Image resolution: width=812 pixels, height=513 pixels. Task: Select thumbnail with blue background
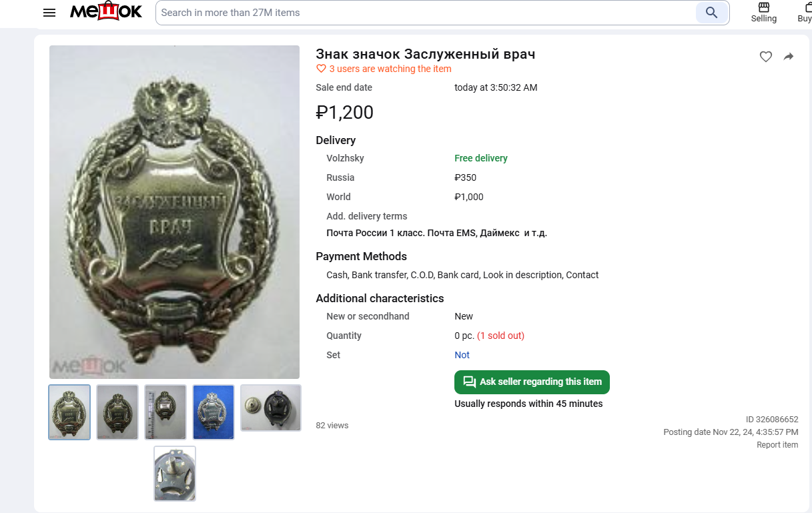click(214, 412)
